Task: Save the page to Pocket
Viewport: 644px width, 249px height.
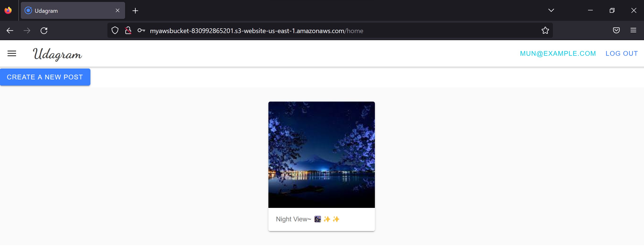Action: click(x=616, y=30)
